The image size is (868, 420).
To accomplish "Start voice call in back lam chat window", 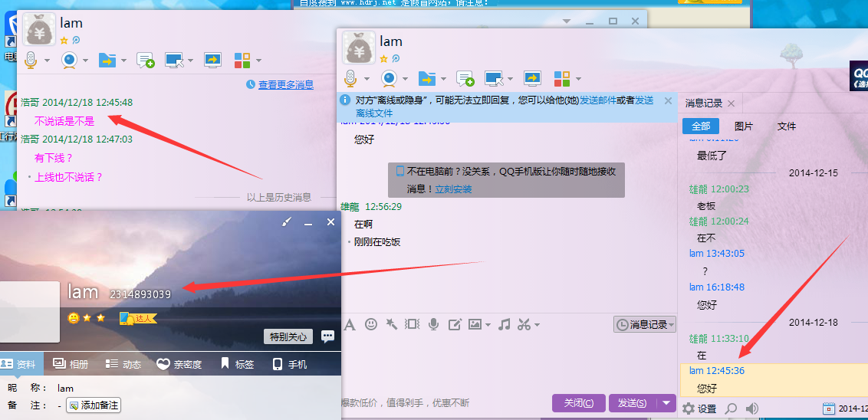I will tap(31, 60).
